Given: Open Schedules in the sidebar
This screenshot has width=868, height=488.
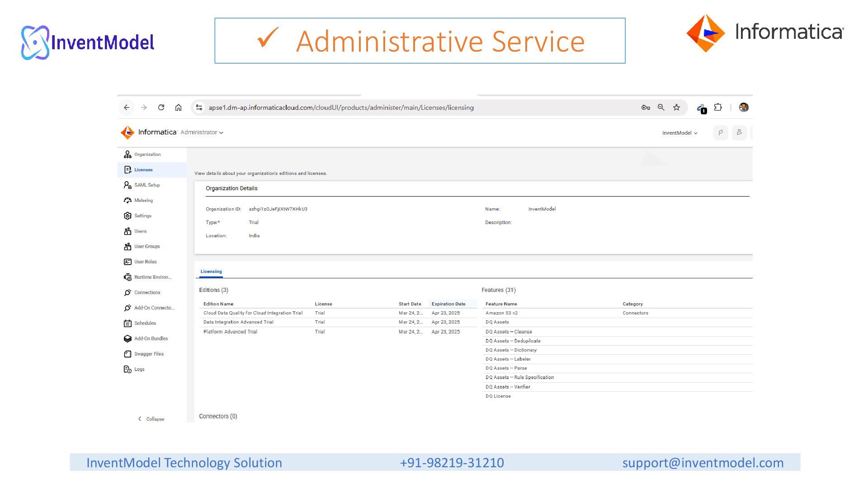Looking at the screenshot, I should coord(152,324).
